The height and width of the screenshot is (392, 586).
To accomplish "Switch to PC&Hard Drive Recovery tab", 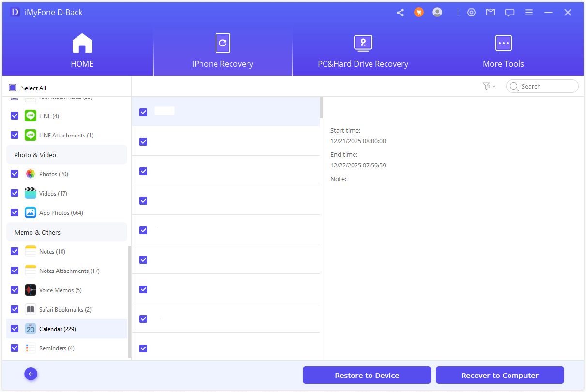I will click(363, 51).
